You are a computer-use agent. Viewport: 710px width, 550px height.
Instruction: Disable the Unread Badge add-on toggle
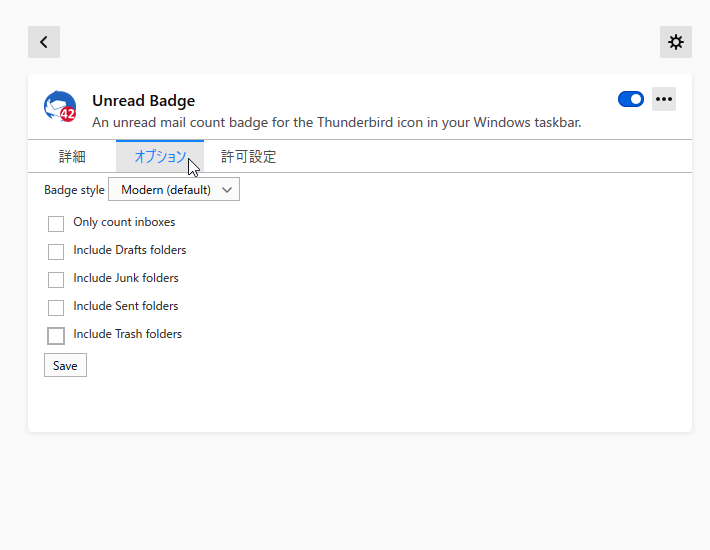pos(631,99)
